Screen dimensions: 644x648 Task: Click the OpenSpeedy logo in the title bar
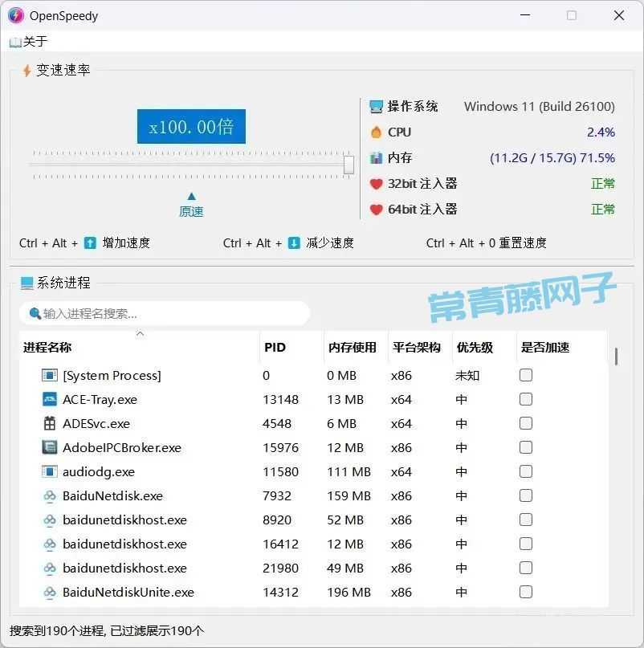[16, 16]
